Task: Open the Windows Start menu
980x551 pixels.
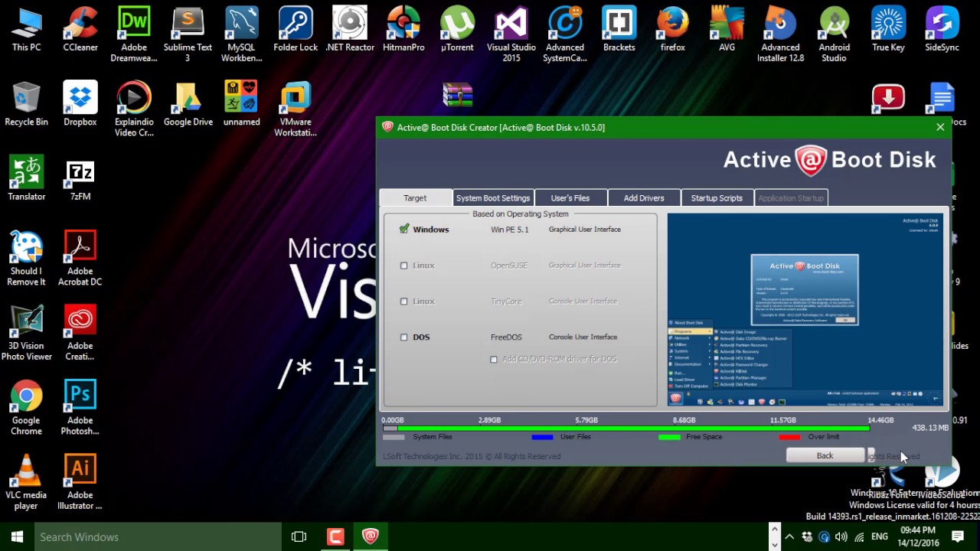Action: (17, 537)
